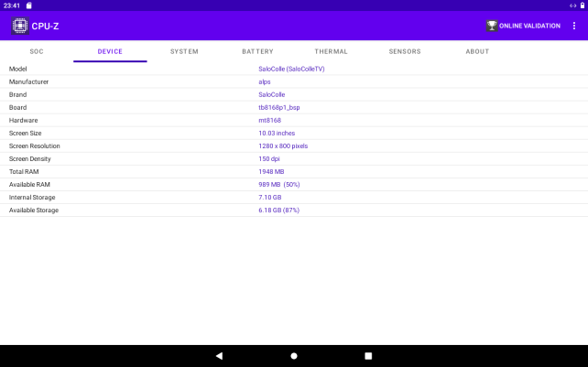Select the Model label

point(18,69)
